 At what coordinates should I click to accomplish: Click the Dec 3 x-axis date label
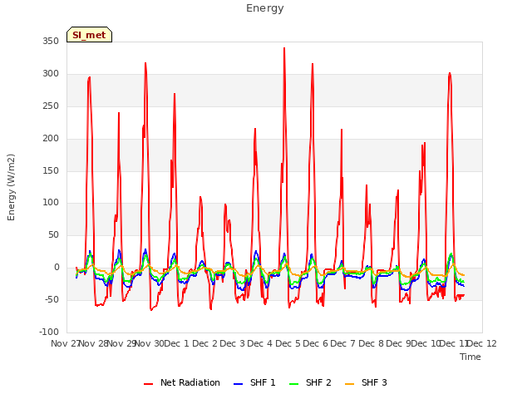(232, 343)
